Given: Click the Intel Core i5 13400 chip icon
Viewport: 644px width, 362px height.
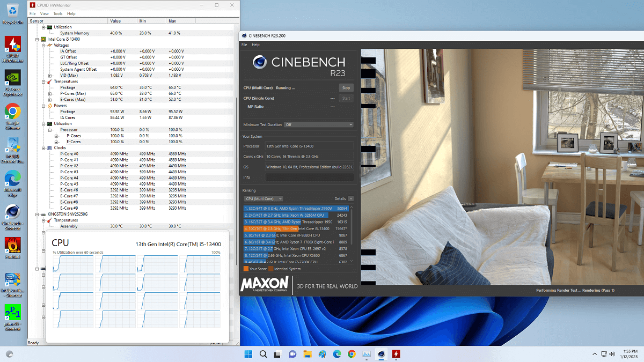Looking at the screenshot, I should click(x=44, y=39).
